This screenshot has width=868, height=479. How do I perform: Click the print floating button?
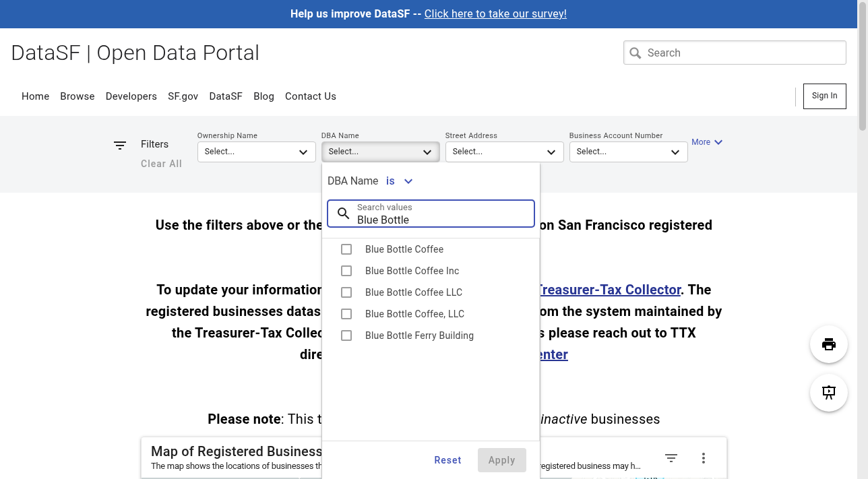[x=829, y=344]
